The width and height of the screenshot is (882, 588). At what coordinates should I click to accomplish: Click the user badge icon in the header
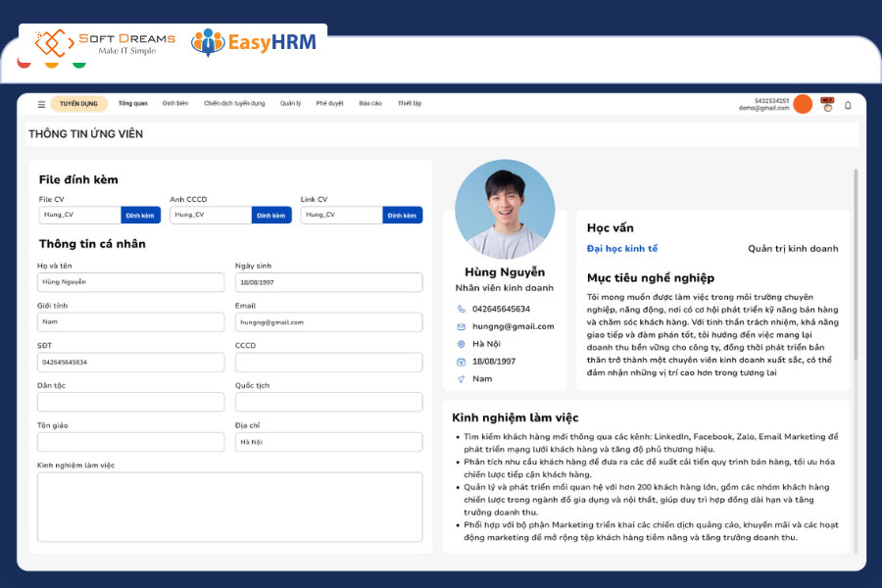(x=827, y=105)
